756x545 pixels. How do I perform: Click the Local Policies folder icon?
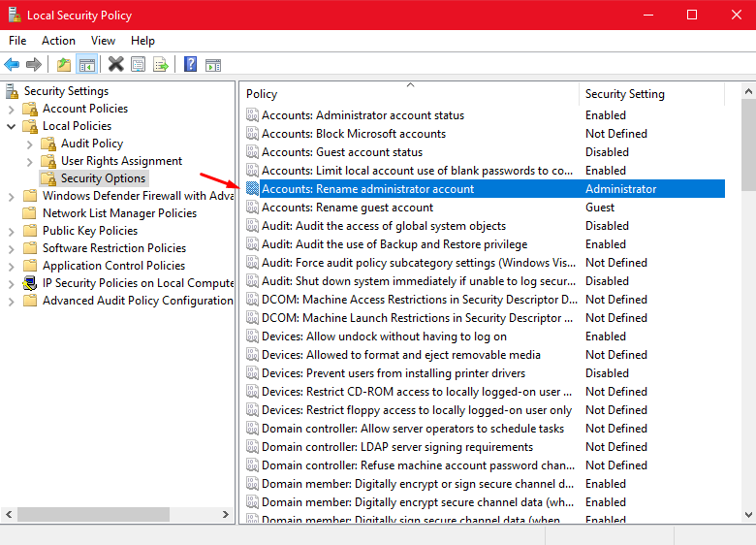click(x=30, y=126)
